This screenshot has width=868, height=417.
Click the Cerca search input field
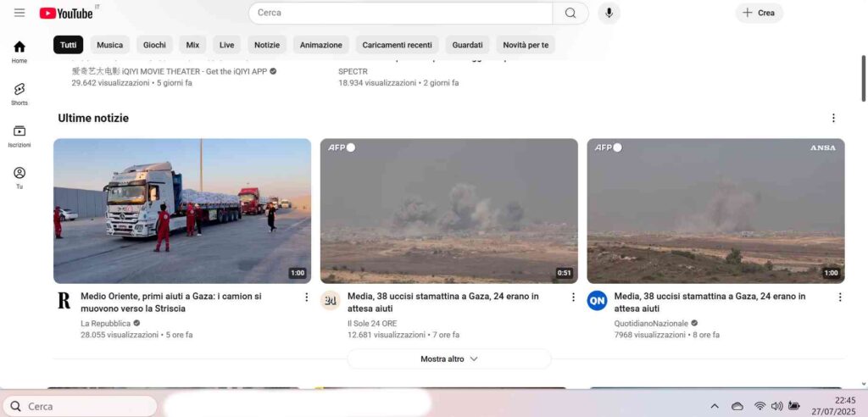coord(400,13)
